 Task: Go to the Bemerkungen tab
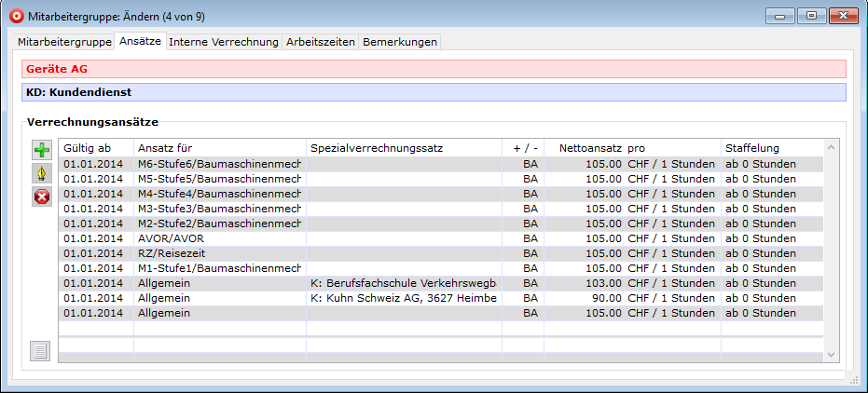click(399, 42)
